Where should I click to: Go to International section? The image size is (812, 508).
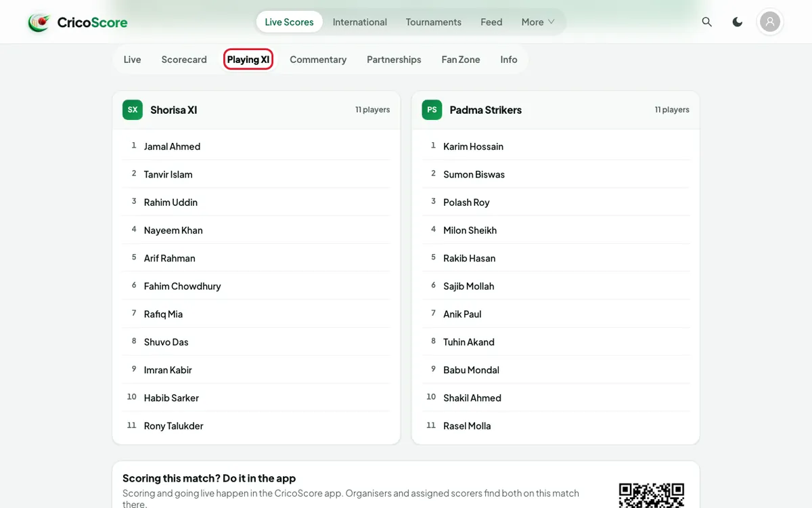tap(360, 22)
